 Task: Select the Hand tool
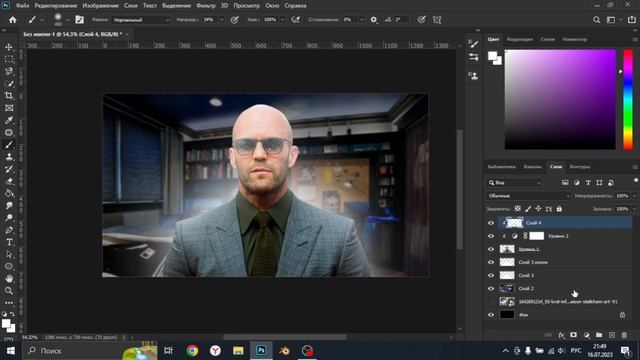pyautogui.click(x=9, y=278)
